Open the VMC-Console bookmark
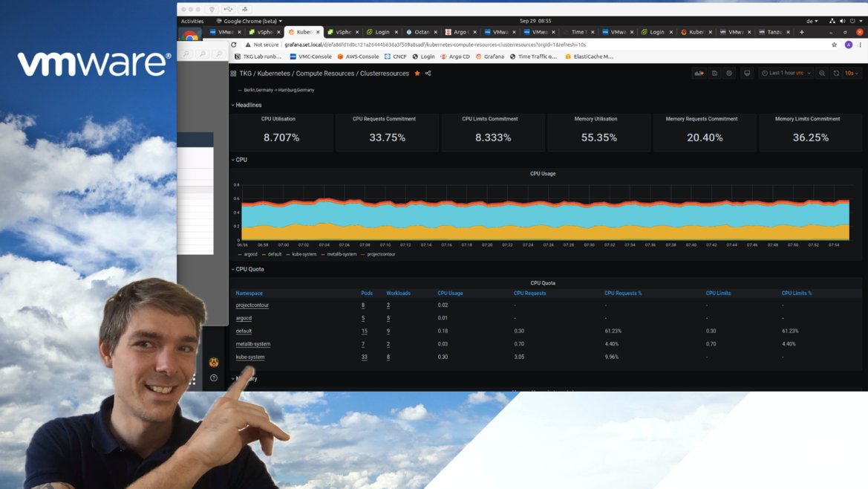 click(310, 56)
